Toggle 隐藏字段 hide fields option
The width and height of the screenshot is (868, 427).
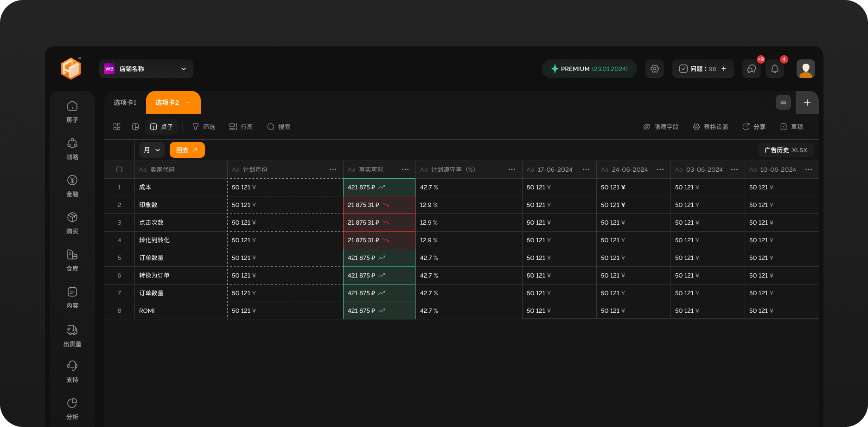tap(661, 127)
